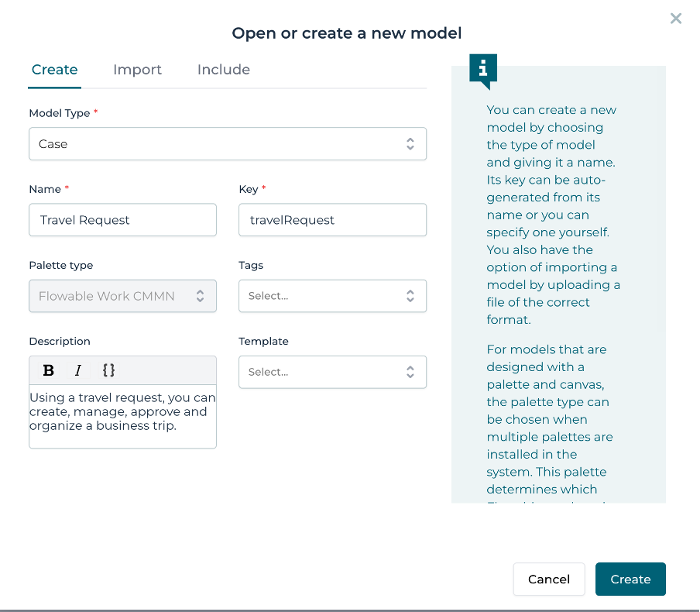The image size is (700, 612).
Task: Toggle italic formatting in the Description editor
Action: pos(77,370)
